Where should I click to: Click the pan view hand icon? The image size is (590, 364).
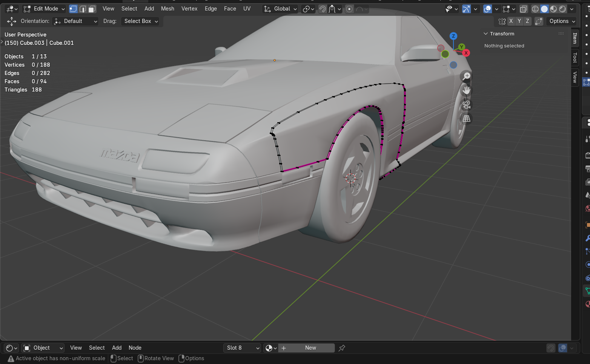coord(467,90)
